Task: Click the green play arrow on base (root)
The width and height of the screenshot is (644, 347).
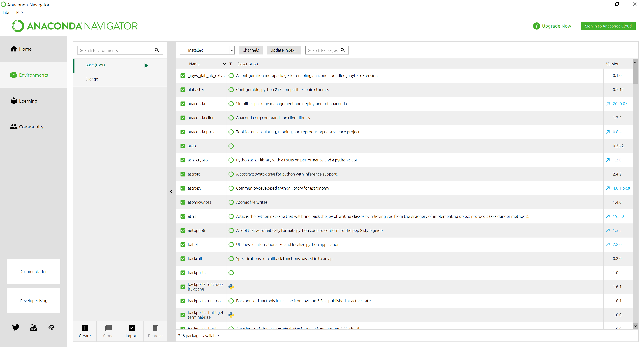Action: click(146, 65)
